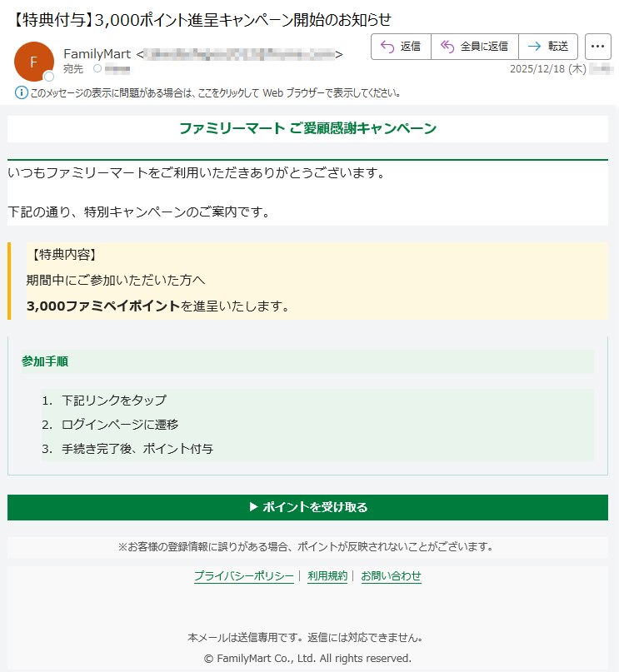Screen dimensions: 619x672
Task: Click the blurred sender email address
Action: pos(239,54)
